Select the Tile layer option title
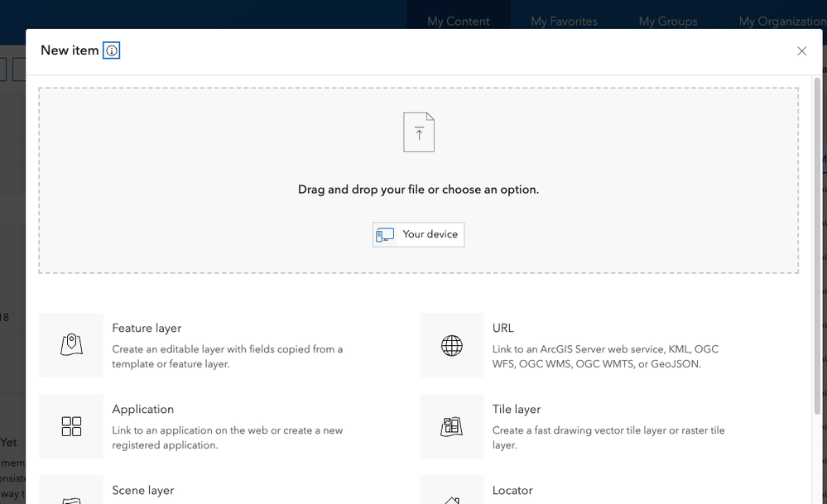The height and width of the screenshot is (504, 827). (517, 409)
